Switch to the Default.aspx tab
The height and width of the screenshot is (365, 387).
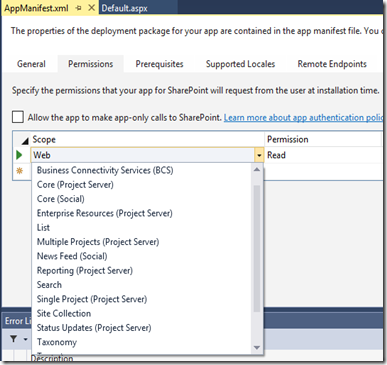(124, 8)
